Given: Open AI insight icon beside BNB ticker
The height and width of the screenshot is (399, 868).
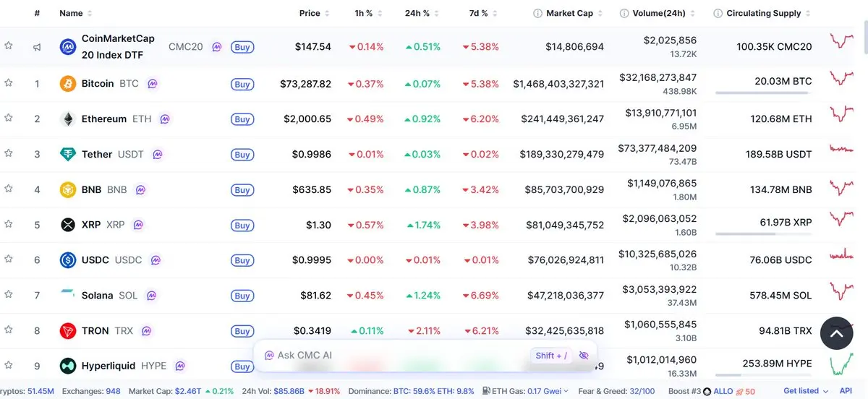Looking at the screenshot, I should (141, 190).
